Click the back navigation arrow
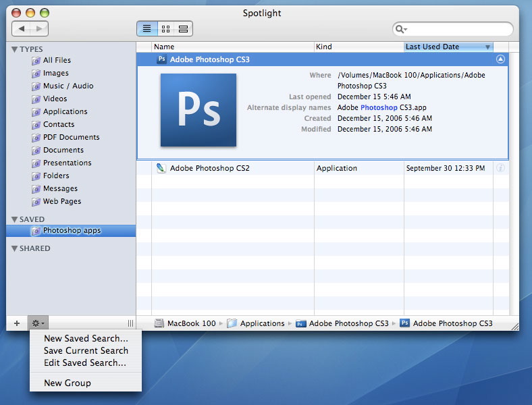This screenshot has width=532, height=405. click(22, 29)
